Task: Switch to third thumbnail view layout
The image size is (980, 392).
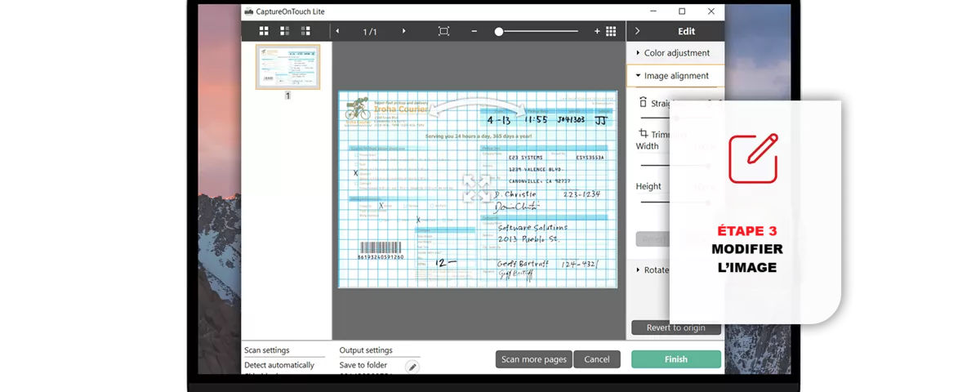Action: click(x=305, y=31)
